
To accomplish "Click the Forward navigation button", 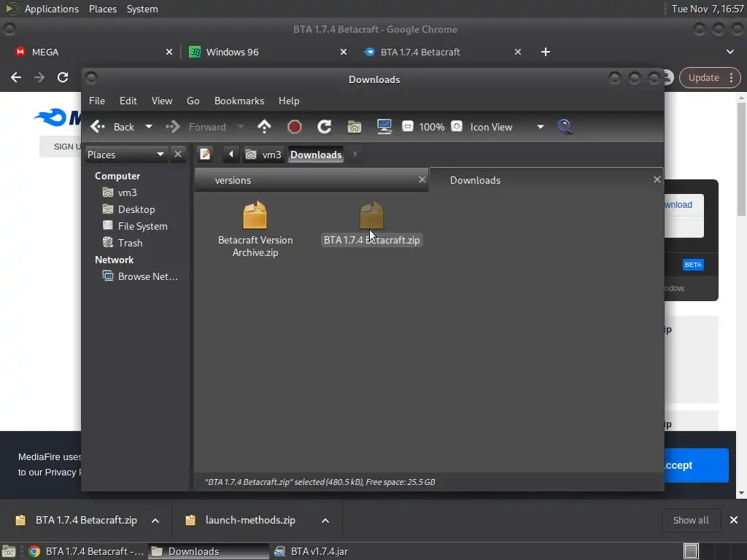I will (196, 127).
